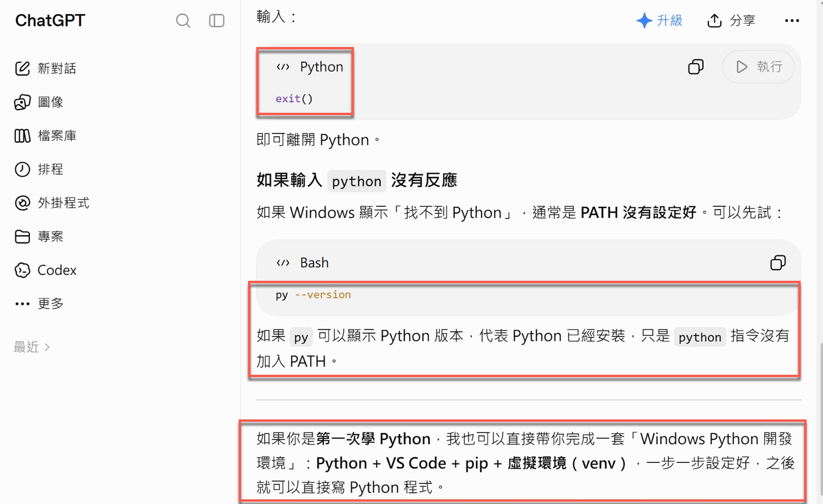Open 排程 schedule in the sidebar
823x504 pixels.
pos(38,170)
